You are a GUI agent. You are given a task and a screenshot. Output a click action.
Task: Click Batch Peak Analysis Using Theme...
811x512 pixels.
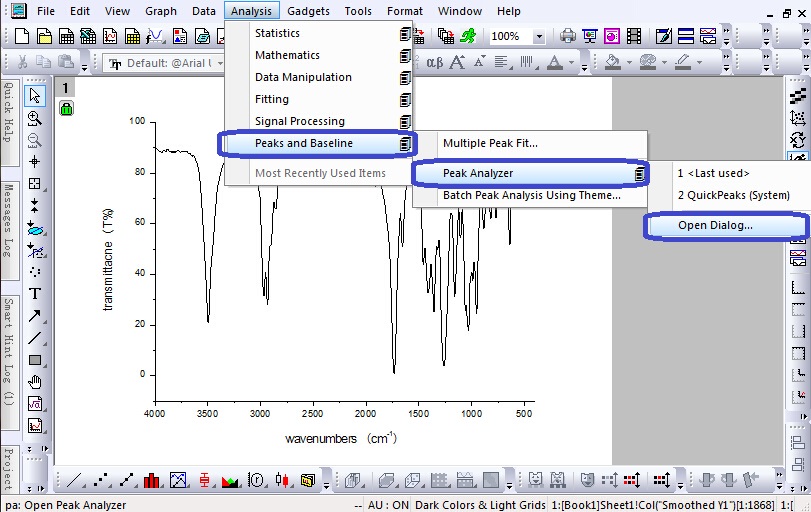point(531,195)
